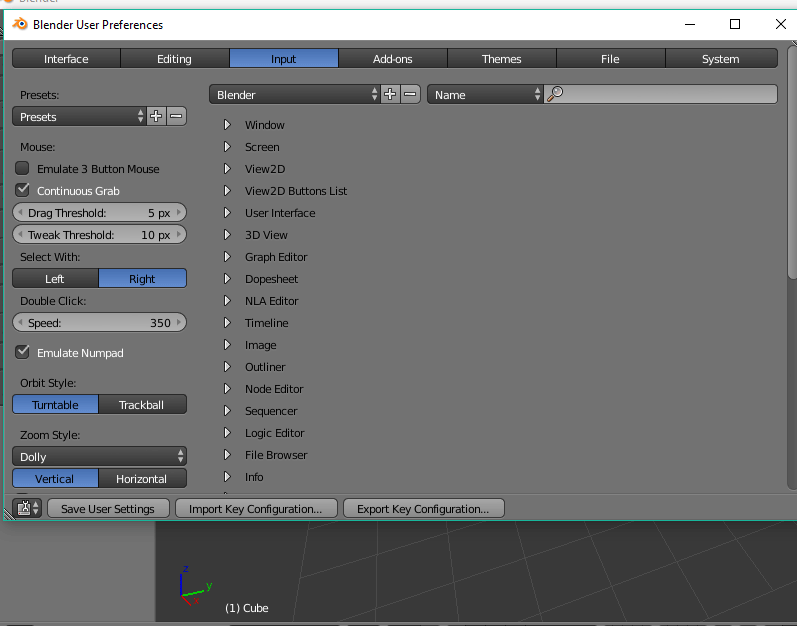Click the Cube label in 3D viewport

pyautogui.click(x=247, y=608)
